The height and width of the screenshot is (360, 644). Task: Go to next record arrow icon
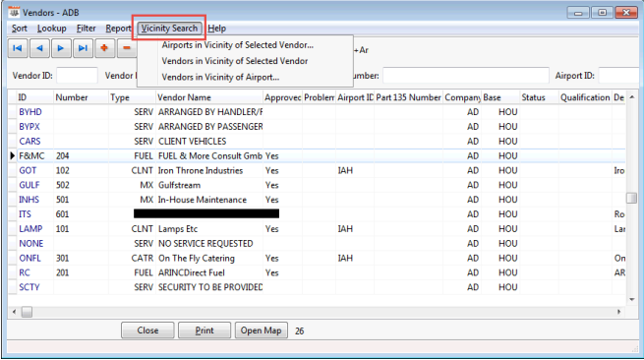(61, 48)
